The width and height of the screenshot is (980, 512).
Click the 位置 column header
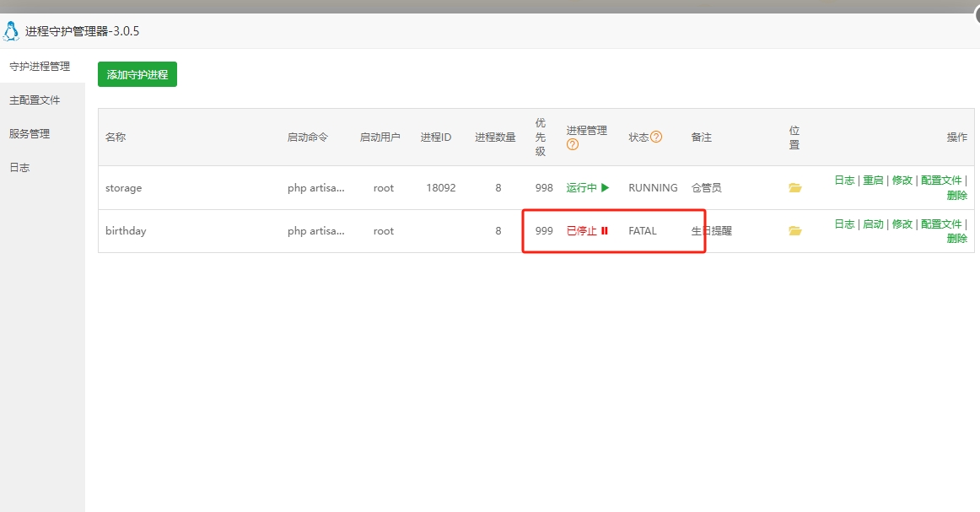(x=794, y=137)
